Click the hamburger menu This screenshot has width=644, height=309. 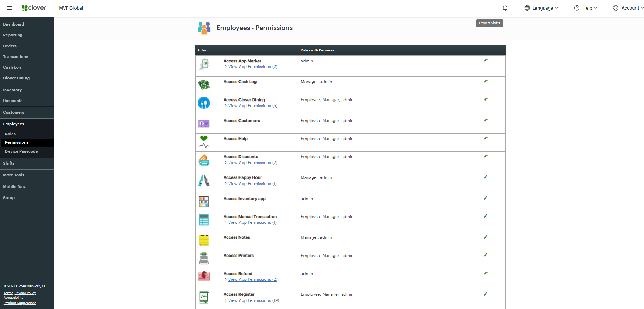pos(9,8)
